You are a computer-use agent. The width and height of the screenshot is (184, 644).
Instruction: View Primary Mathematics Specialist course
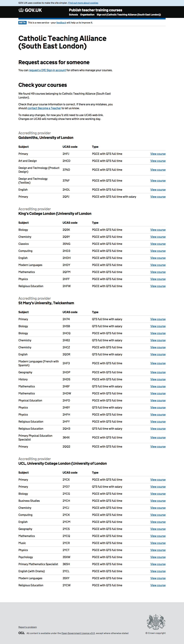[158, 564]
